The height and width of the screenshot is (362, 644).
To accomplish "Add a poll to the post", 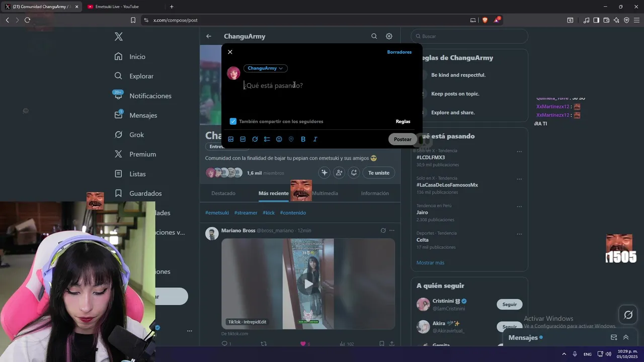I will (267, 139).
